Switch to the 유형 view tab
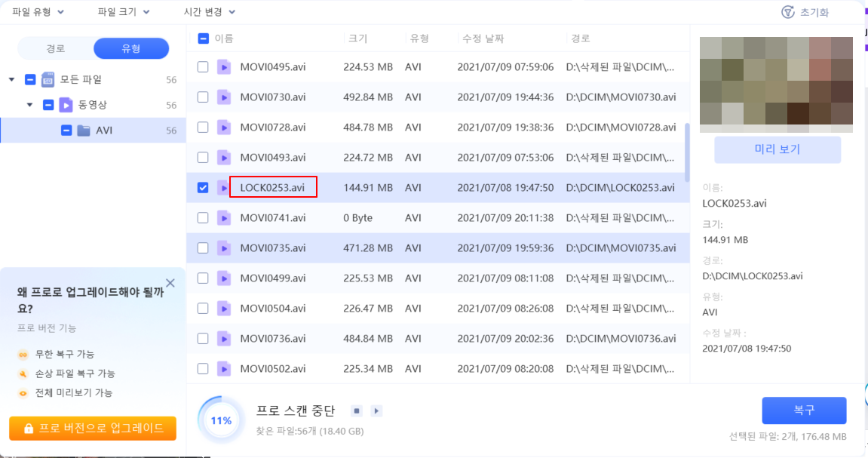This screenshot has height=458, width=868. point(131,49)
